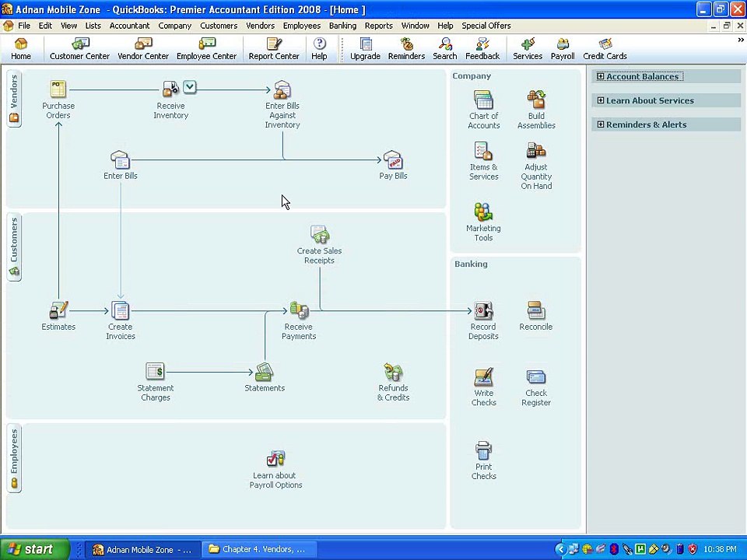Click Upgrade in the toolbar
This screenshot has width=747, height=560.
[x=365, y=49]
